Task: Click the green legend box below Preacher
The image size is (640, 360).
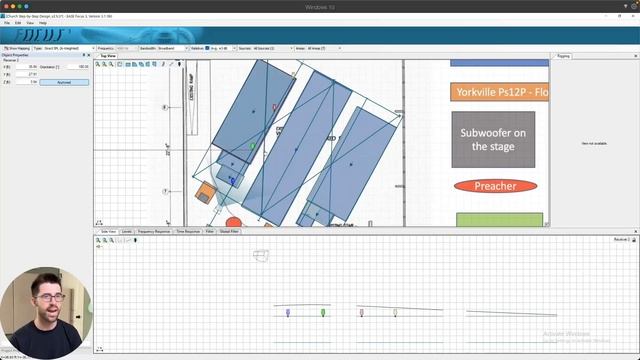Action: [500, 220]
